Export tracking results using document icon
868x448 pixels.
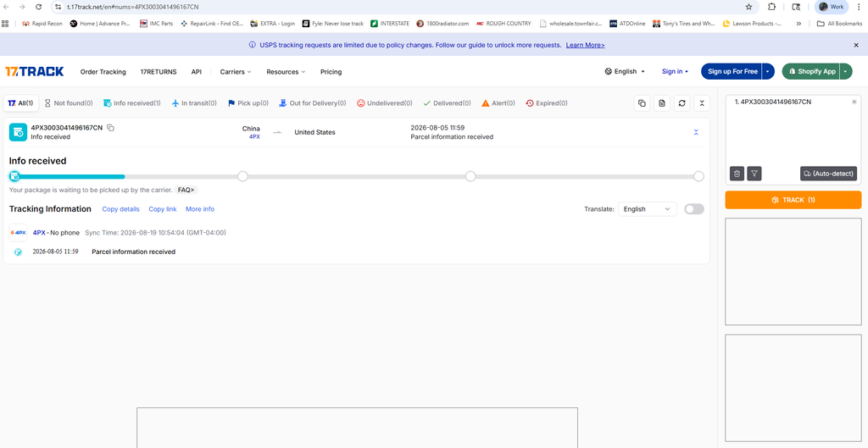662,102
